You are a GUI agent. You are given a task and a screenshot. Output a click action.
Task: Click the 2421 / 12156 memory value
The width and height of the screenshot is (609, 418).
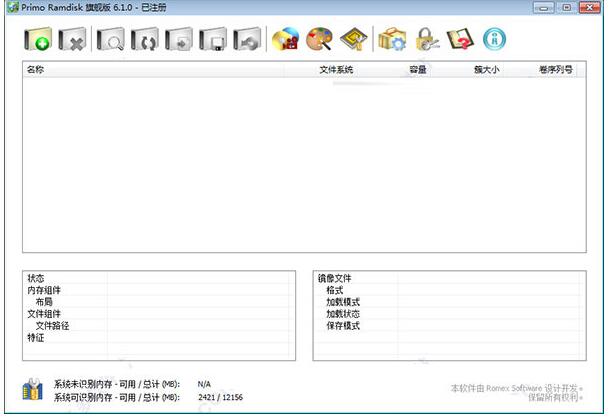(x=220, y=397)
